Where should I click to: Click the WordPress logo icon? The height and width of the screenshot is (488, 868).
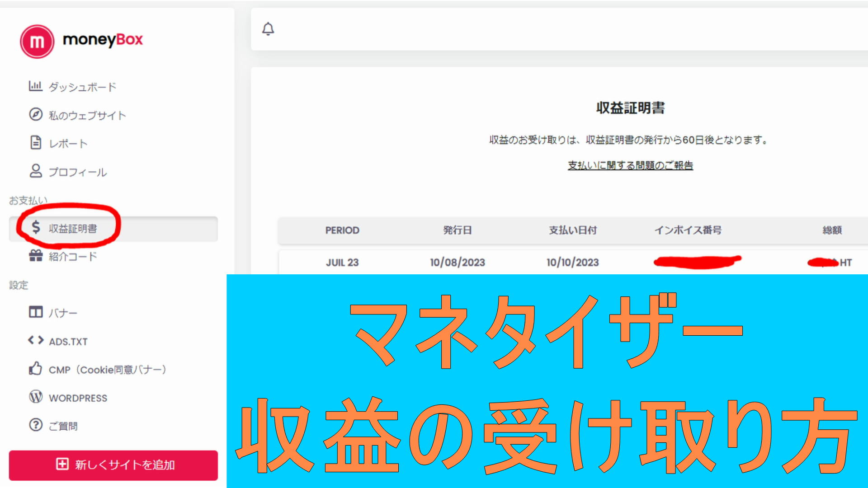(x=36, y=397)
